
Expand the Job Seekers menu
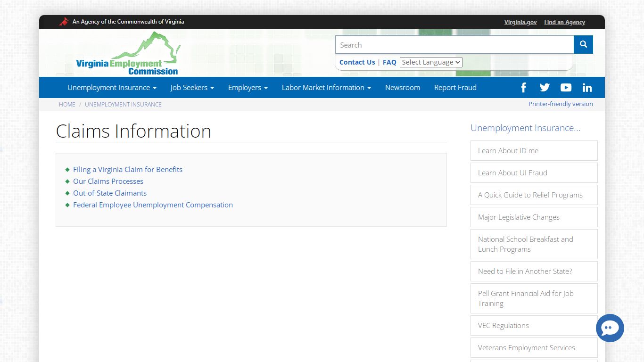[192, 88]
